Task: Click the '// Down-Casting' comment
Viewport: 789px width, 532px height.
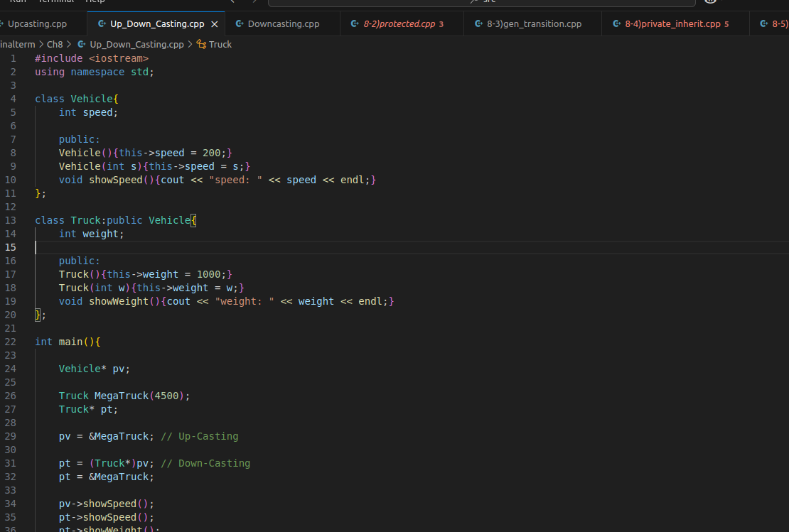Action: tap(205, 464)
